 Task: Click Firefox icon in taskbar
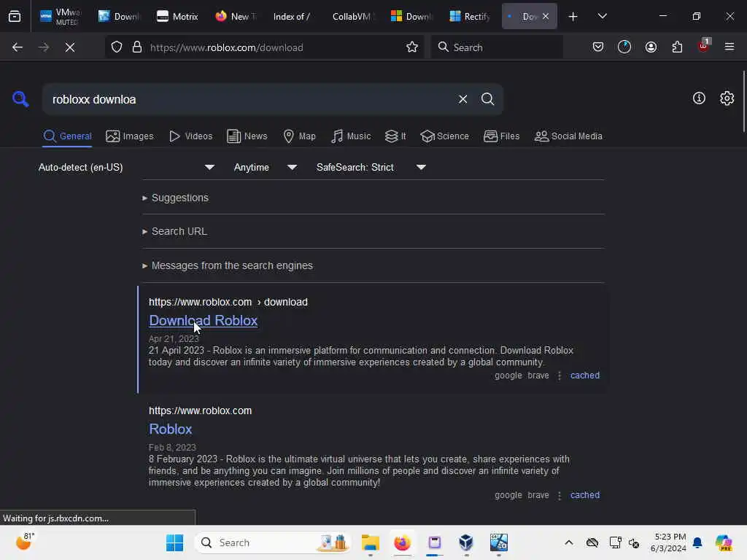[402, 542]
